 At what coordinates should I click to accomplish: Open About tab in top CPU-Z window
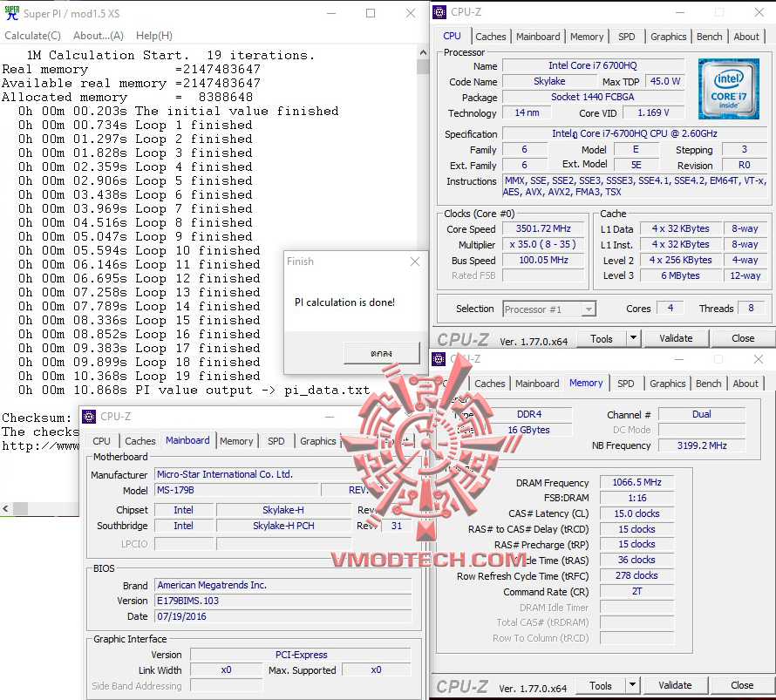[x=745, y=37]
